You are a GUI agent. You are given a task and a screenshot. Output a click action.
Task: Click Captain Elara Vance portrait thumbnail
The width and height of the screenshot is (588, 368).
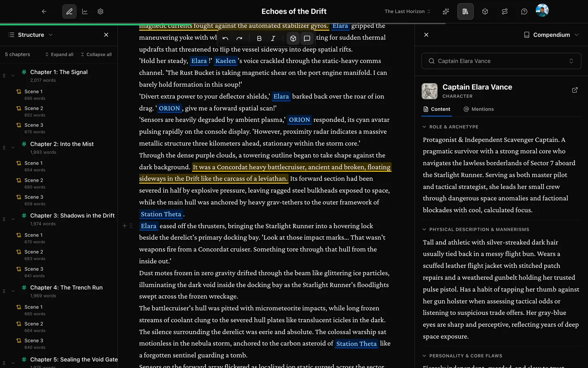coord(430,91)
